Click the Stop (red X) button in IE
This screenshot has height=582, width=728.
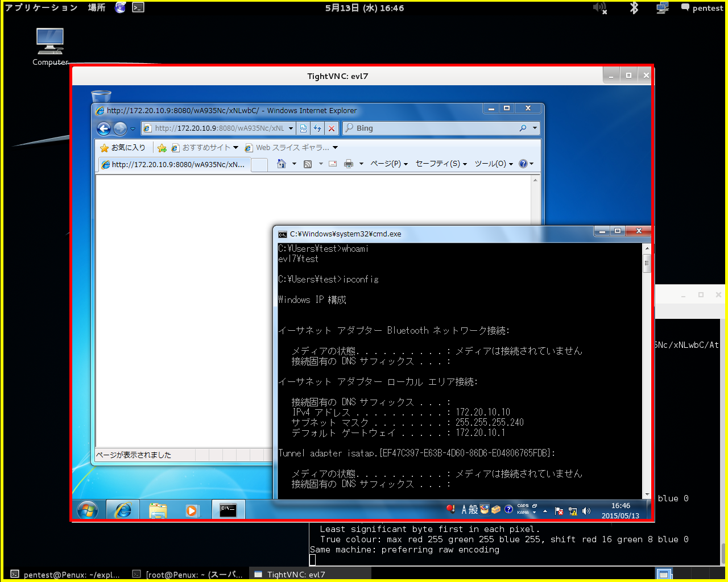[332, 128]
